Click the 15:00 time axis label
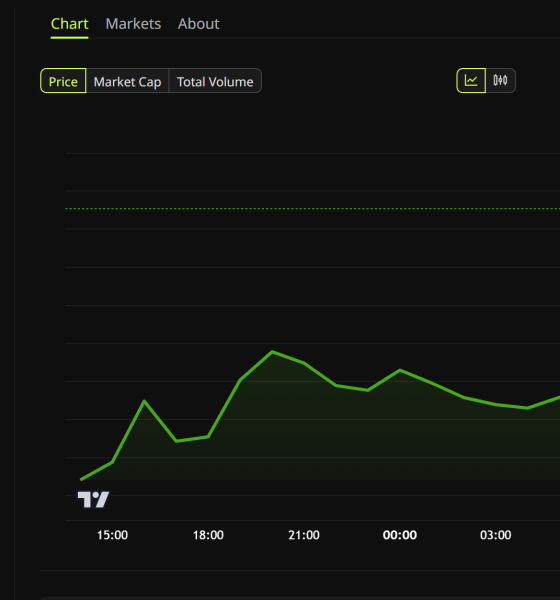This screenshot has width=560, height=600. [112, 535]
